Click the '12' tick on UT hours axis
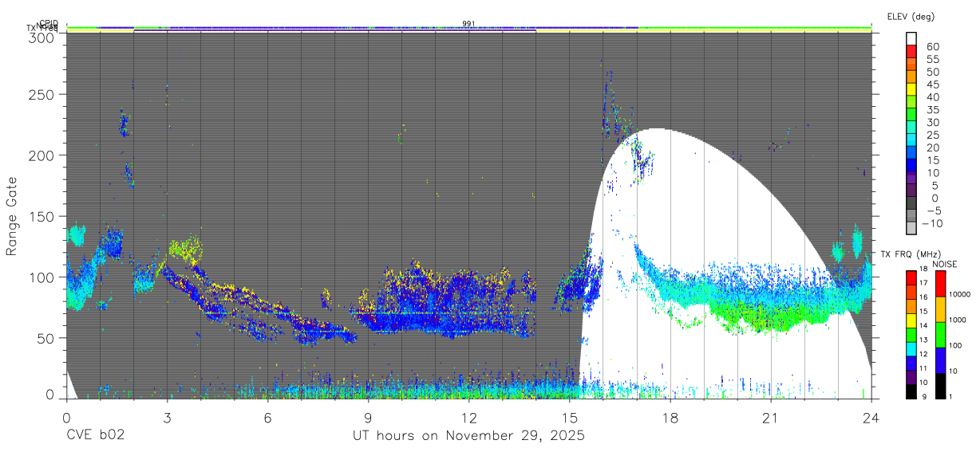The image size is (980, 452). (x=468, y=417)
